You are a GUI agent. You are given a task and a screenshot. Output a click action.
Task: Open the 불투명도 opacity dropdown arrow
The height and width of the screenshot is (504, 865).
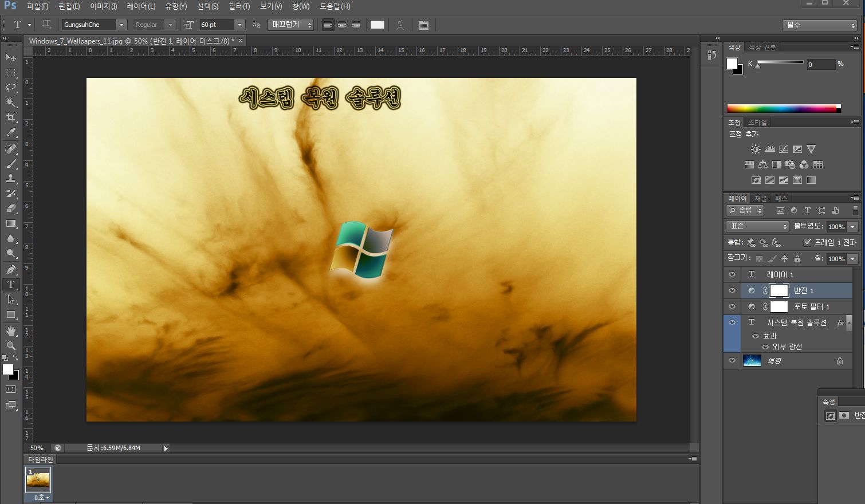pos(853,227)
